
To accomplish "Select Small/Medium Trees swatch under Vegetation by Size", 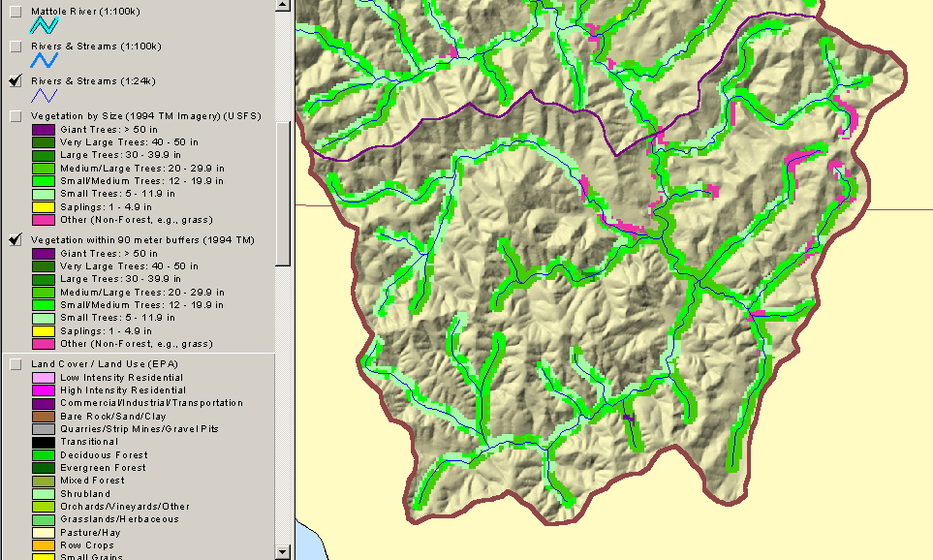I will (x=44, y=181).
